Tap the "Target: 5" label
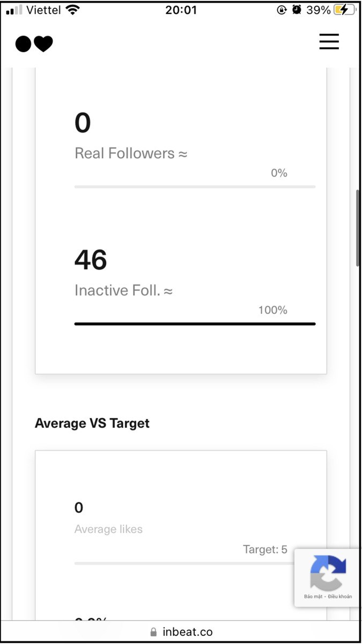 tap(265, 550)
